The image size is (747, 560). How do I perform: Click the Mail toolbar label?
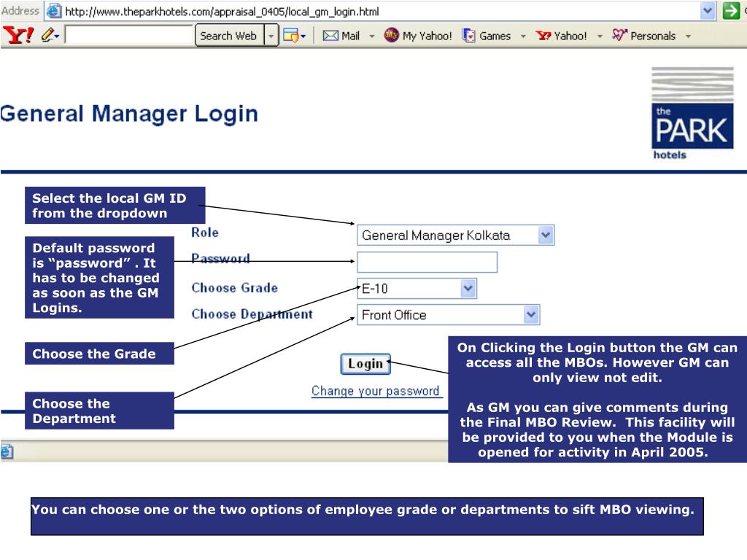pyautogui.click(x=351, y=36)
